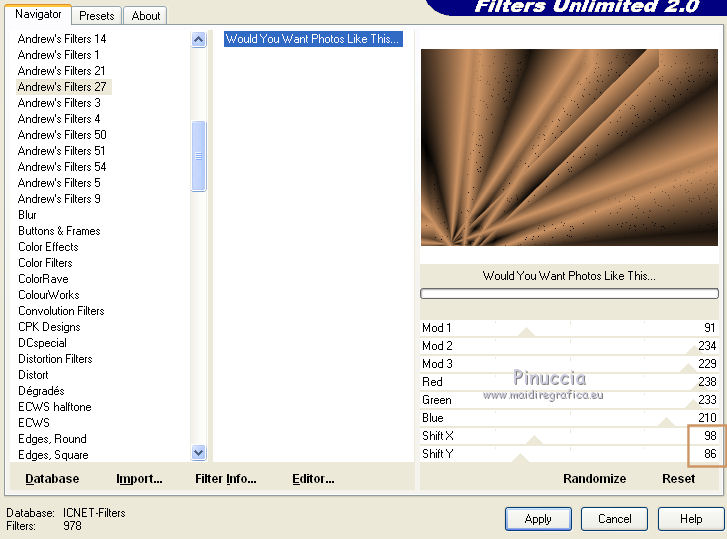Click the Mod 1 value 91
Viewport: 727px width, 539px height.
pyautogui.click(x=709, y=328)
